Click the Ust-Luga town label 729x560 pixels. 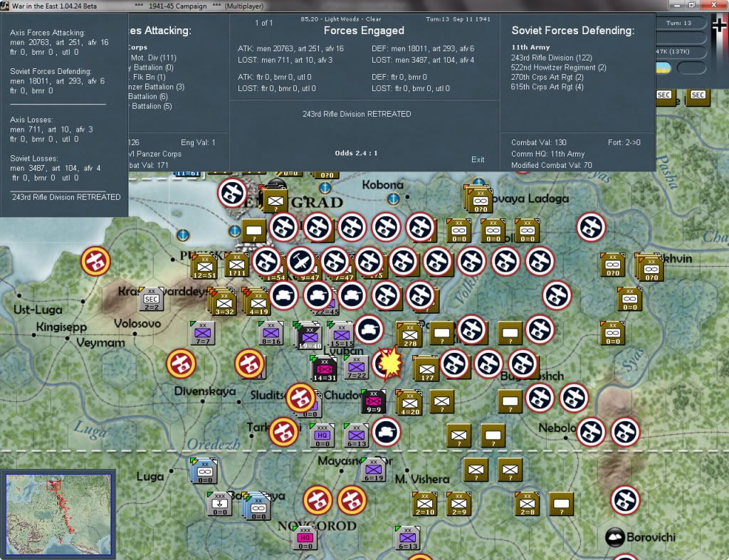[x=38, y=310]
